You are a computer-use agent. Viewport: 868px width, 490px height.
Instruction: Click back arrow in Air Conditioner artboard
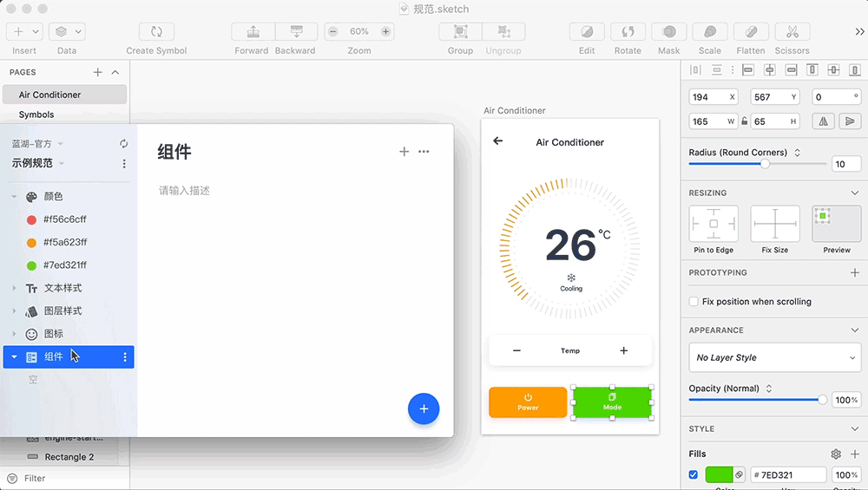point(497,141)
